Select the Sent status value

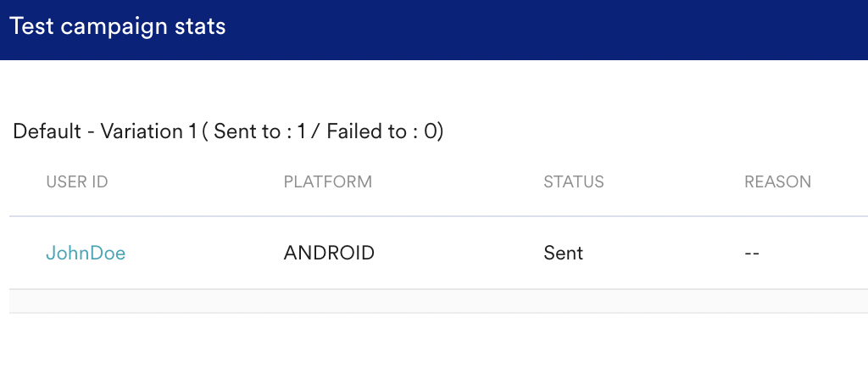tap(564, 253)
